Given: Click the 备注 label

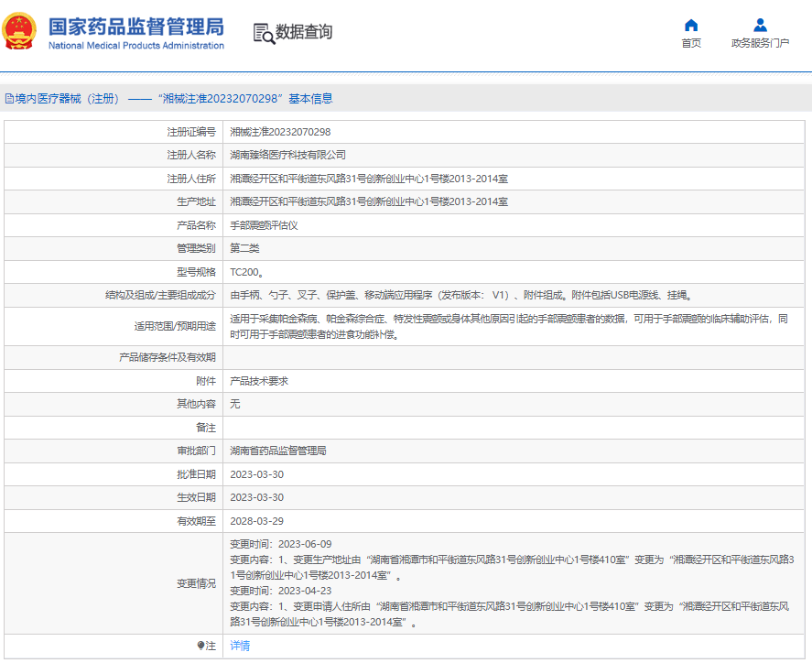Looking at the screenshot, I should pyautogui.click(x=206, y=428).
